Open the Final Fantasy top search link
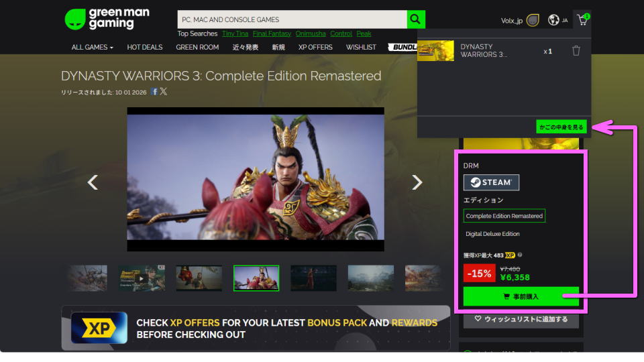Viewport: 644px width, 362px height. point(272,34)
